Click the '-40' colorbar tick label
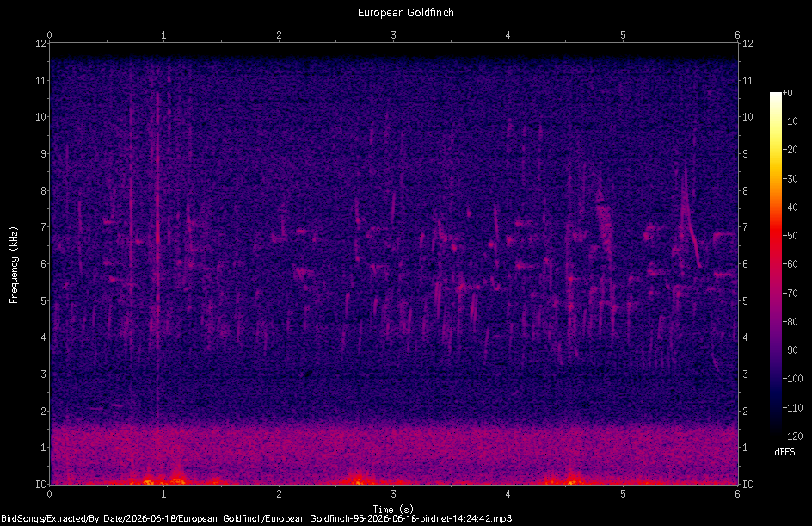Screen dimensions: 812x526 tap(790, 207)
